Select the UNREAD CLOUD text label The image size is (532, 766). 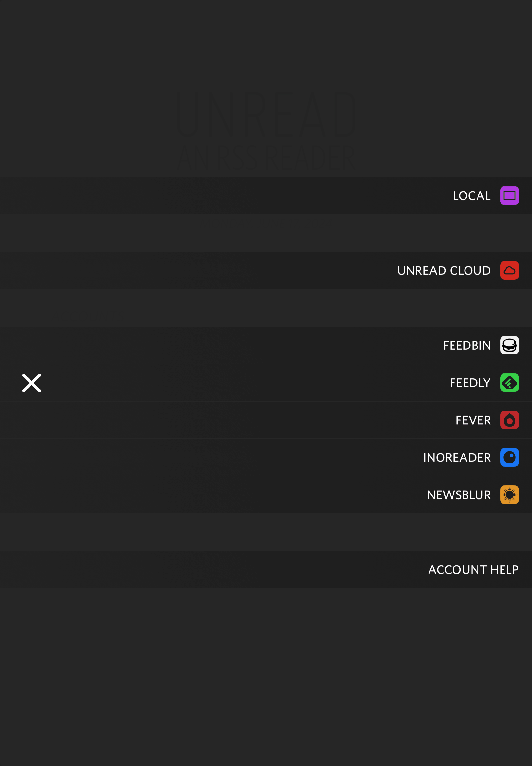tap(444, 270)
